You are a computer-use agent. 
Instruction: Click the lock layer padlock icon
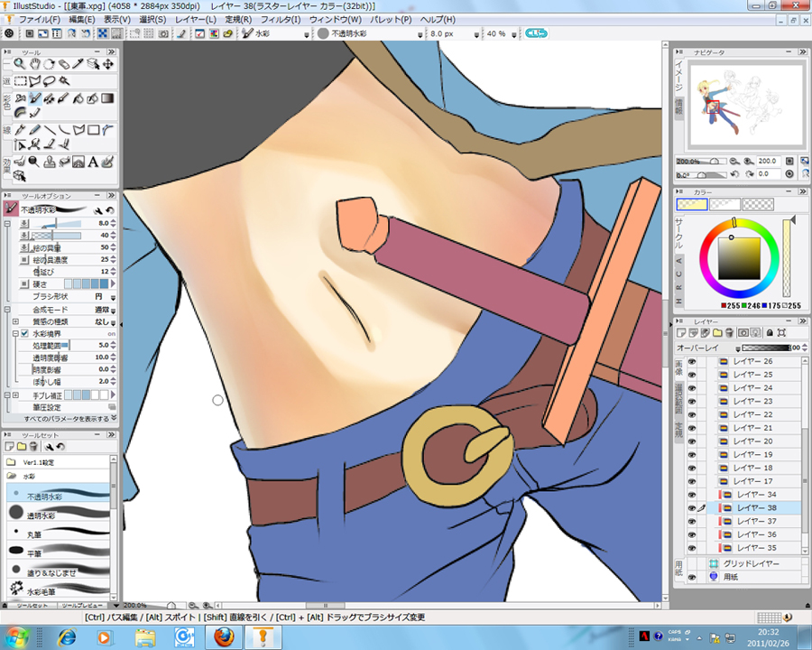click(x=770, y=333)
